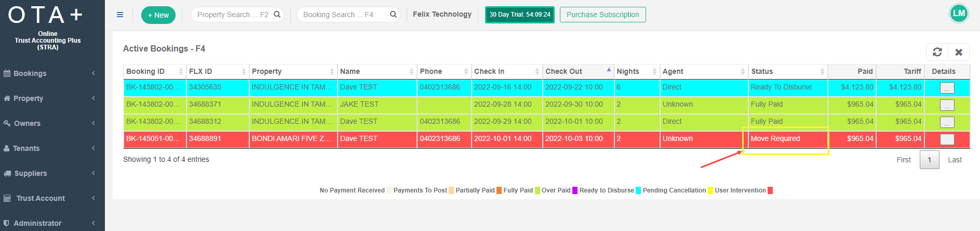Close the Active Bookings panel
The image size is (980, 231).
(959, 52)
